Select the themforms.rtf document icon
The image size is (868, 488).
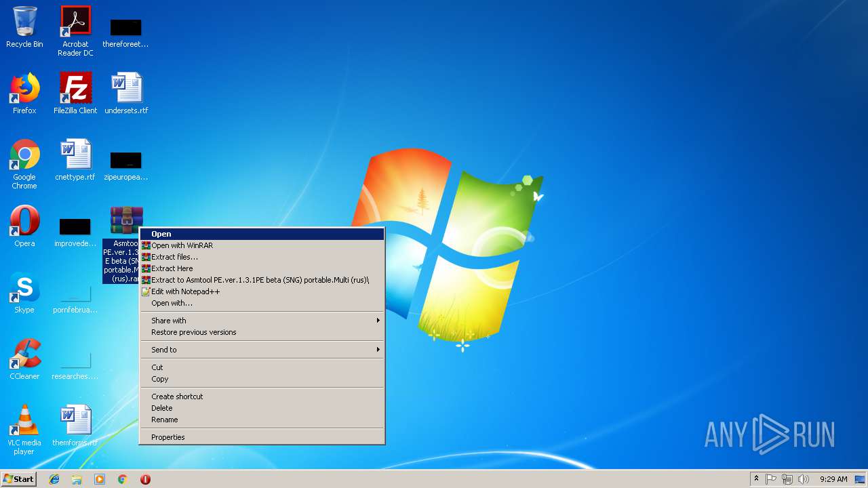point(75,426)
